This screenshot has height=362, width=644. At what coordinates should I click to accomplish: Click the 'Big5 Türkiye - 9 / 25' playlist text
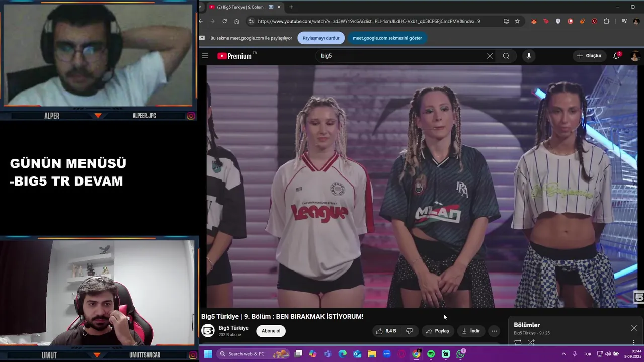tap(532, 333)
